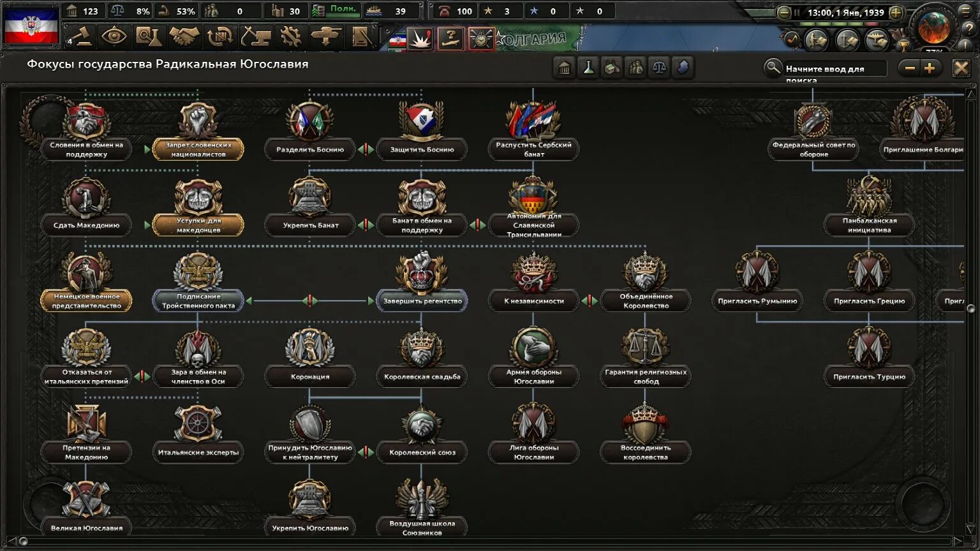Open construction with the crane icon
This screenshot has width=980, height=551.
point(255,36)
